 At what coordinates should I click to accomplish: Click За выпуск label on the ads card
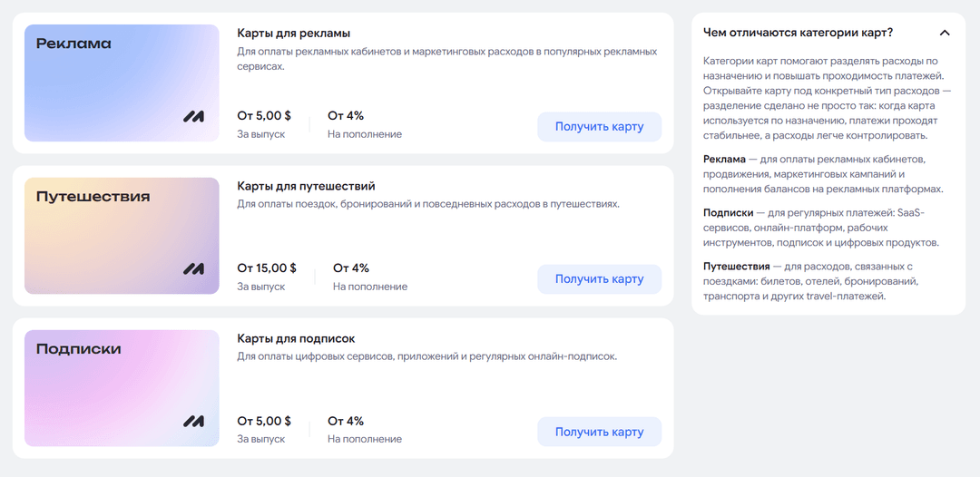(x=261, y=134)
